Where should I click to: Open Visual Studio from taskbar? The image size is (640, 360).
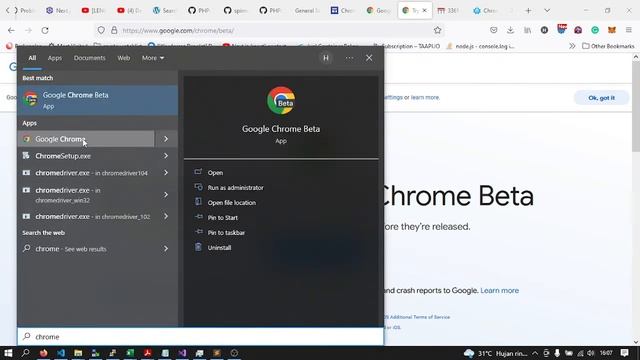coord(182,353)
